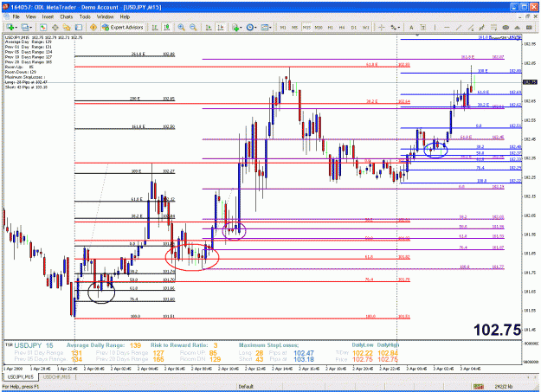Viewport: 541px width, 392px height.
Task: Select the Fibonacci Retracement tool
Action: coord(493,28)
